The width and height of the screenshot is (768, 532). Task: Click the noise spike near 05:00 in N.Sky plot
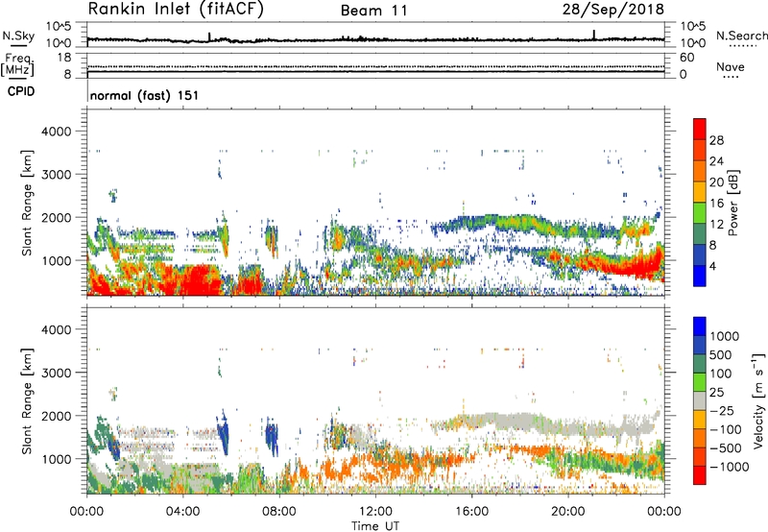209,36
